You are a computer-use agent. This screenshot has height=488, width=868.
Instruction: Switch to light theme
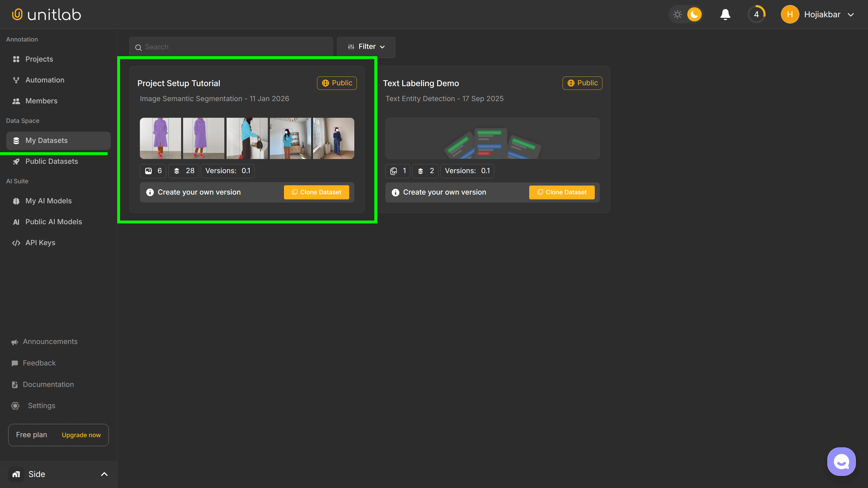(x=678, y=14)
